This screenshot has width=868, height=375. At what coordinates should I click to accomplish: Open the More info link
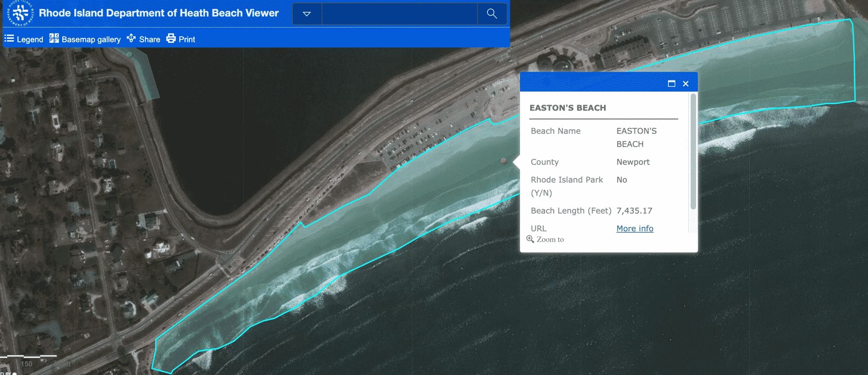pos(634,228)
